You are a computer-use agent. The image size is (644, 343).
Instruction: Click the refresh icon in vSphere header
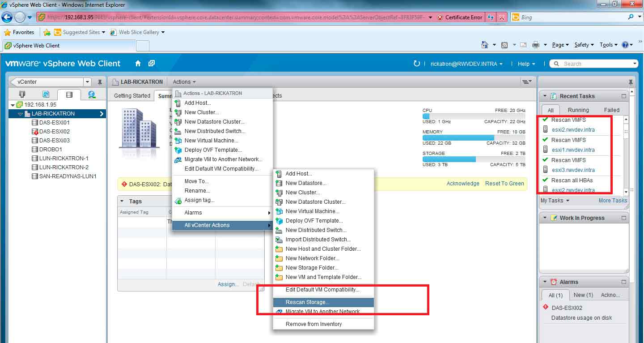(x=417, y=64)
